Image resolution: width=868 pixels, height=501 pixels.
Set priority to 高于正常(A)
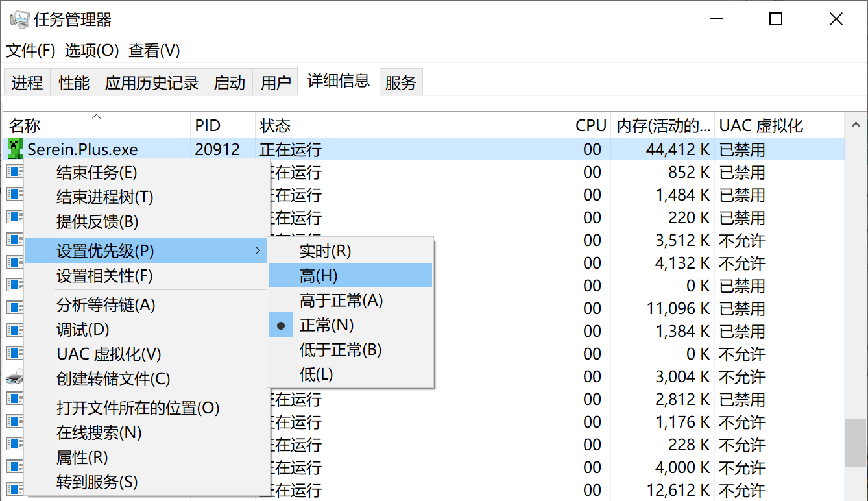click(350, 300)
